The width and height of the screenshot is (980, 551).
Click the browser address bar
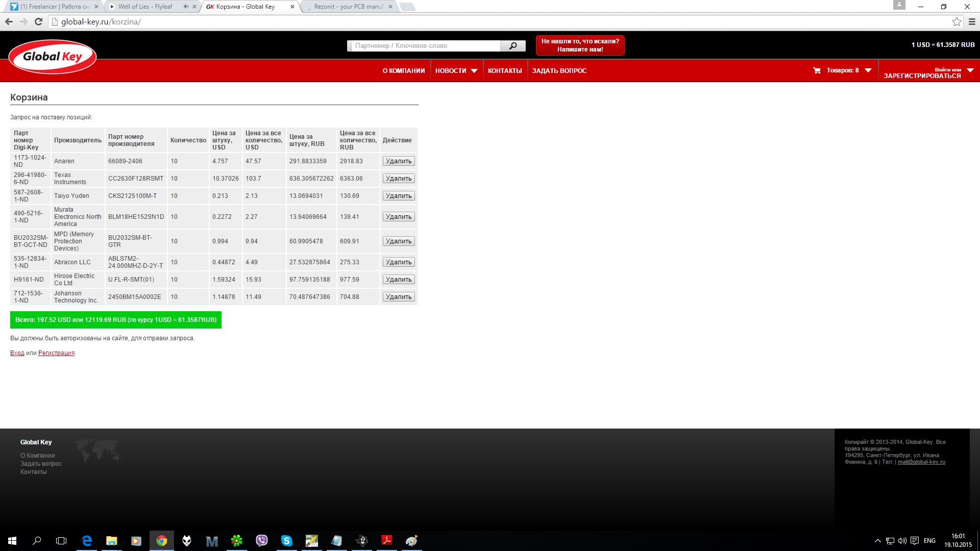[500, 21]
